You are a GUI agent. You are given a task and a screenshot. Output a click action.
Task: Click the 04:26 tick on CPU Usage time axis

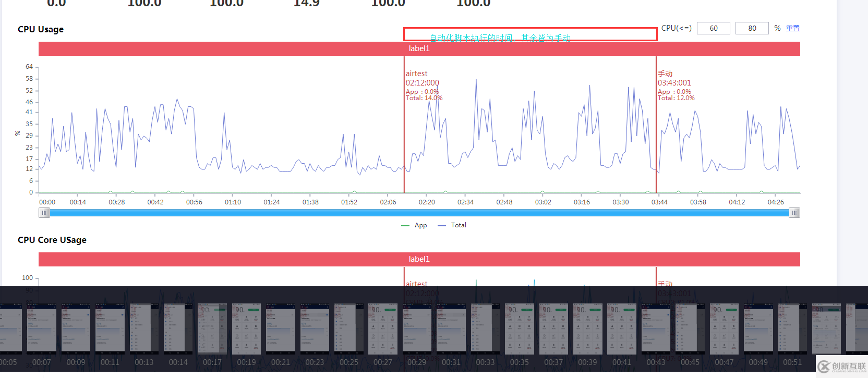(776, 202)
